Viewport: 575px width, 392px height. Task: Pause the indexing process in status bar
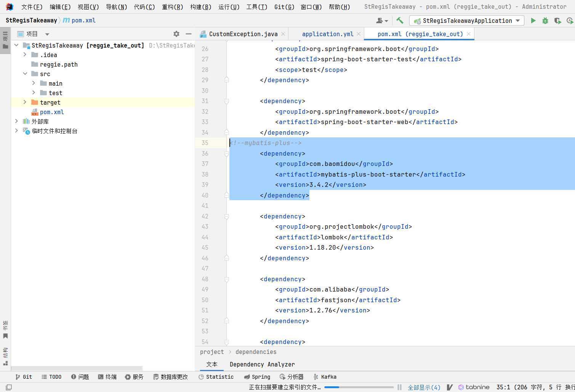tap(399, 387)
